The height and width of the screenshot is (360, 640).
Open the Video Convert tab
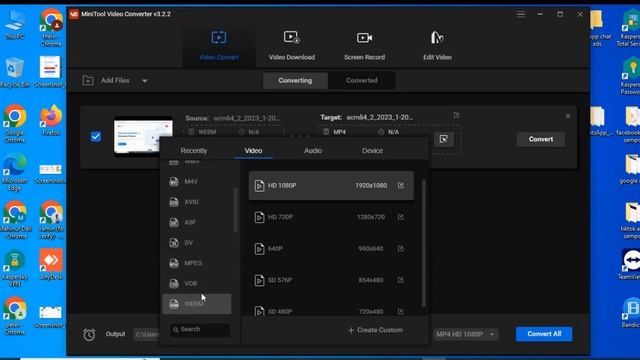coord(219,46)
